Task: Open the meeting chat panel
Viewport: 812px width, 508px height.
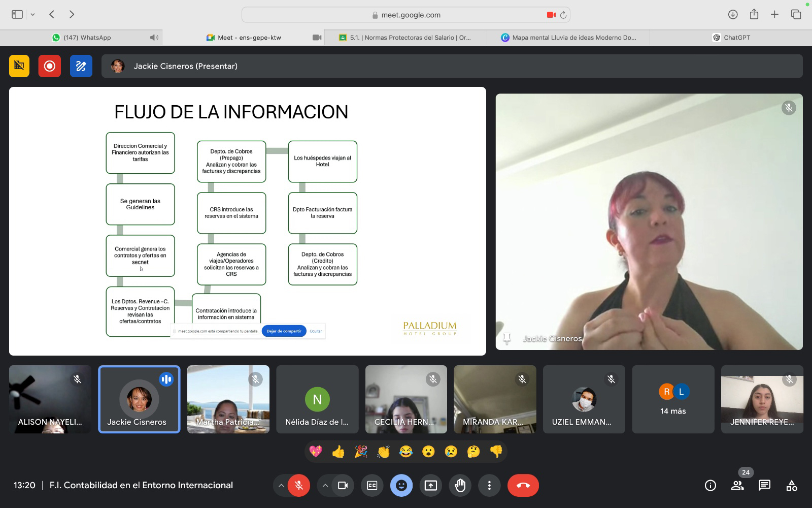Action: point(764,486)
